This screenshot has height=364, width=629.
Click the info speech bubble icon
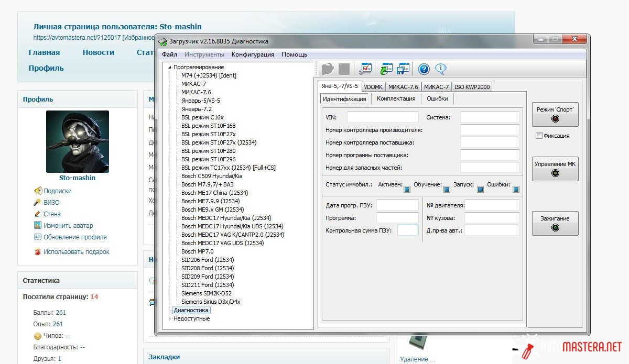(x=440, y=69)
